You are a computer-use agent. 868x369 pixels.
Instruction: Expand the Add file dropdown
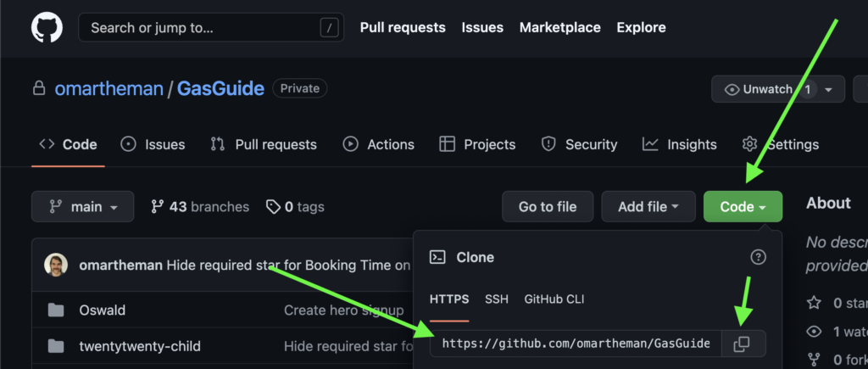tap(648, 207)
